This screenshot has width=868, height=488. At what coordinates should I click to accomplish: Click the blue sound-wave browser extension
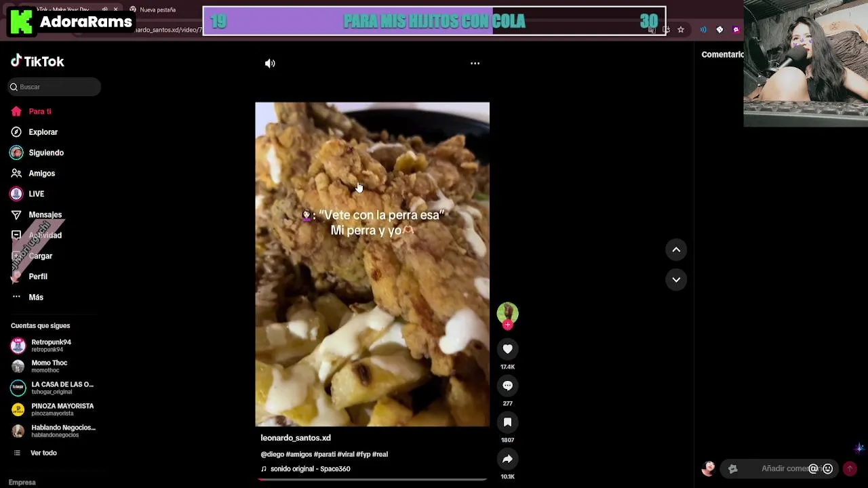pos(703,30)
